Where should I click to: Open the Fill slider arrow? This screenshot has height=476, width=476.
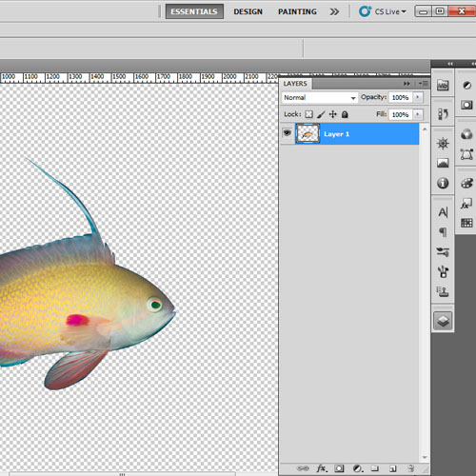point(418,114)
